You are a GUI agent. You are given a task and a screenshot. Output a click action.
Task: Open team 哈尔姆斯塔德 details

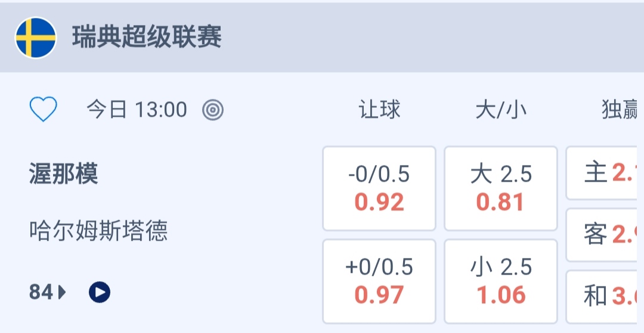coord(98,231)
